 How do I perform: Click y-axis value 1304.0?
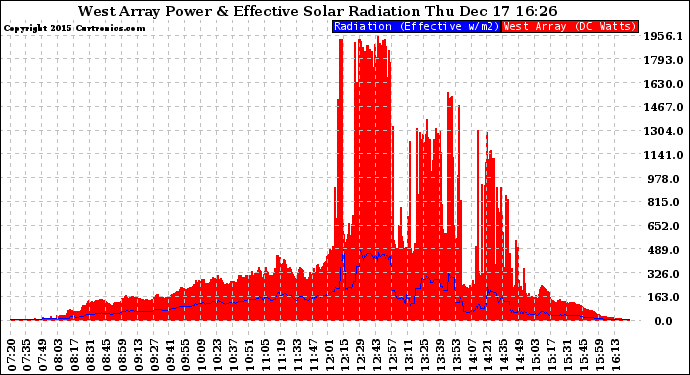[x=664, y=131]
